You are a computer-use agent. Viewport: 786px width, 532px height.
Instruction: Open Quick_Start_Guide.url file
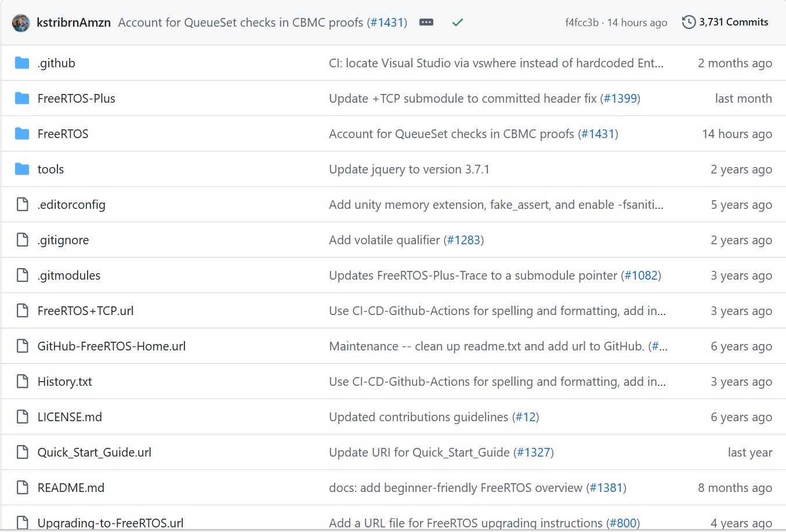pyautogui.click(x=95, y=453)
